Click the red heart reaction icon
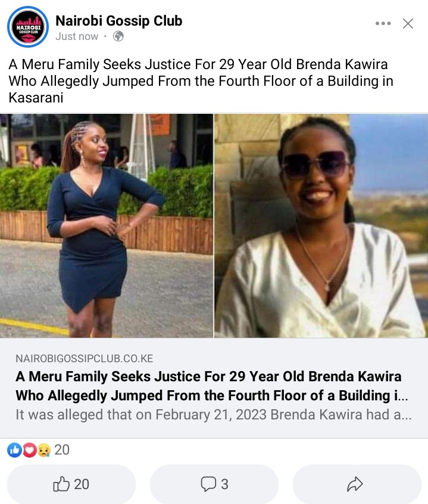The height and width of the screenshot is (504, 428). [x=30, y=450]
